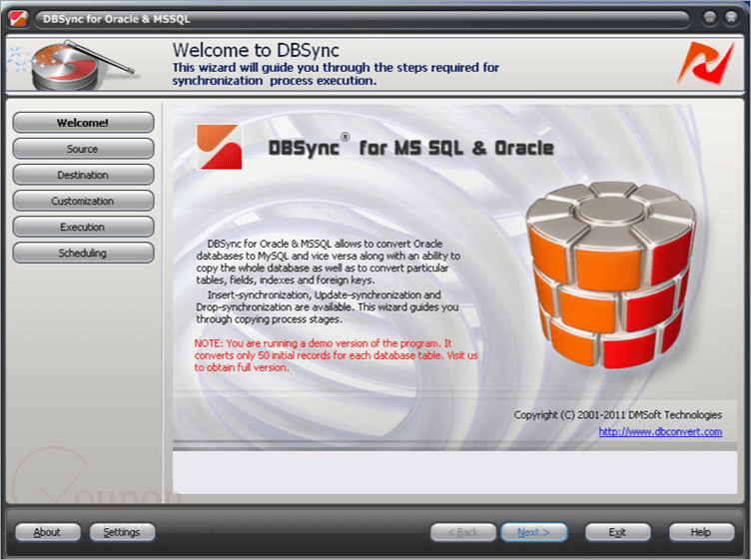The width and height of the screenshot is (751, 560).
Task: Click the red demo version NOTE text
Action: point(336,355)
